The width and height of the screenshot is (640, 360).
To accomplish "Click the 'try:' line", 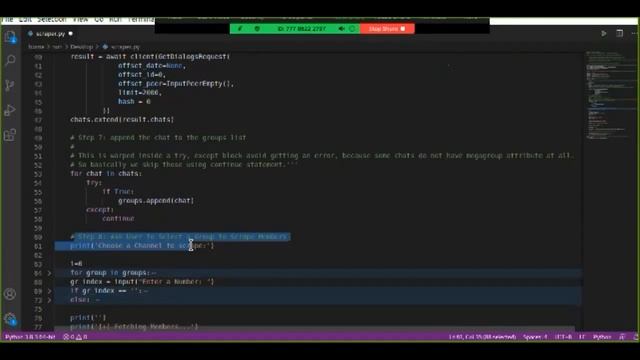I will coord(94,182).
